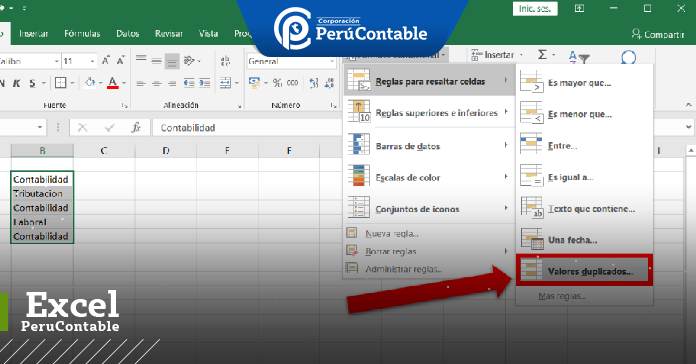This screenshot has width=696, height=364.
Task: Click the fill color bucket icon
Action: (x=90, y=83)
